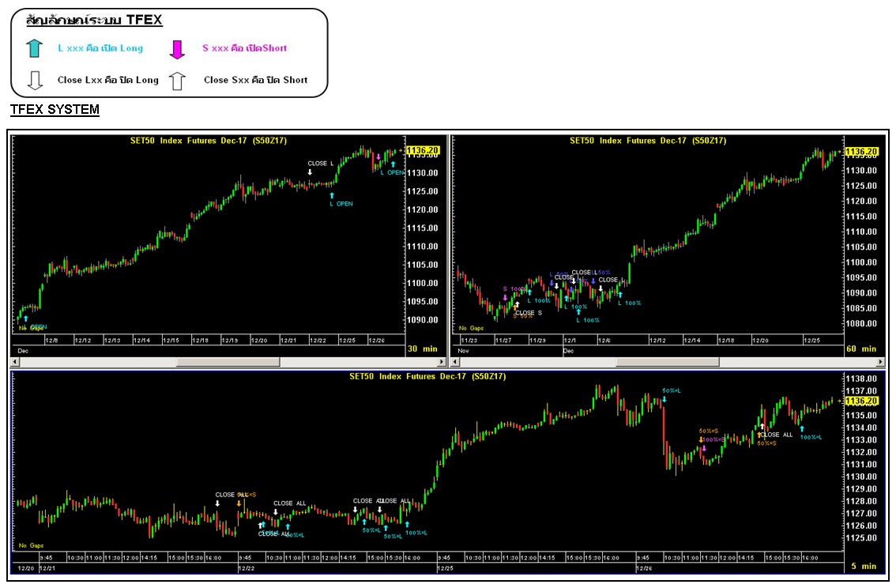Image resolution: width=896 pixels, height=588 pixels.
Task: Click the "5 min" timeframe label
Action: pos(864,567)
